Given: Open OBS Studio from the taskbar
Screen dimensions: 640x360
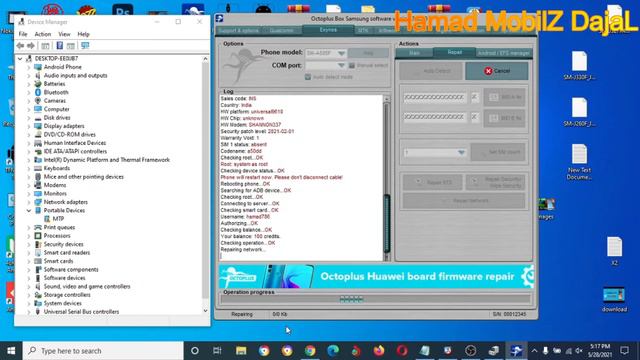Looking at the screenshot, I should coord(471,351).
